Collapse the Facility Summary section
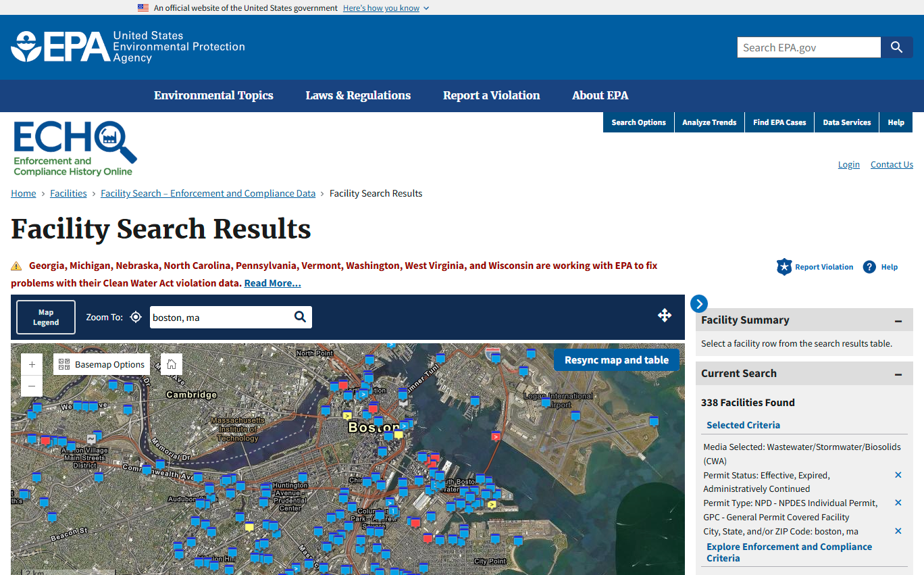This screenshot has height=575, width=924. click(898, 321)
